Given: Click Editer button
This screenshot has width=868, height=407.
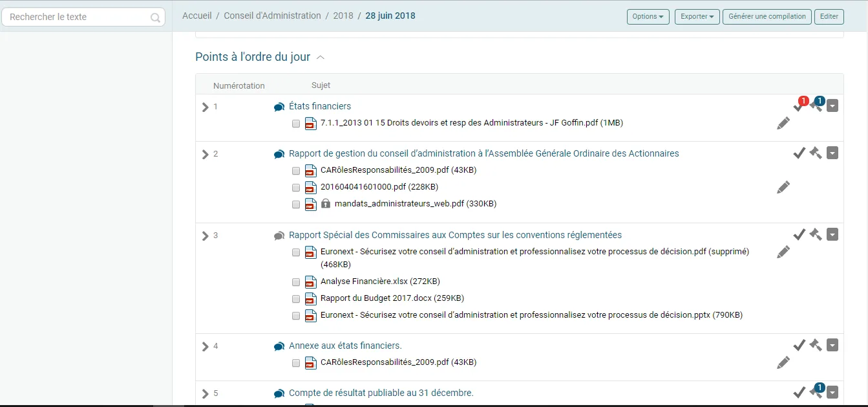Looking at the screenshot, I should (x=829, y=17).
